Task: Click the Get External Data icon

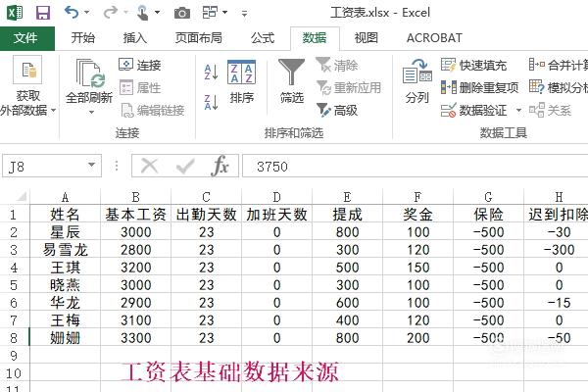Action: pos(27,70)
